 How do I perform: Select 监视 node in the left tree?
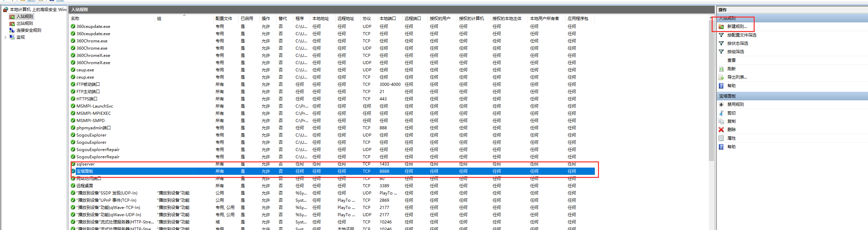click(21, 37)
